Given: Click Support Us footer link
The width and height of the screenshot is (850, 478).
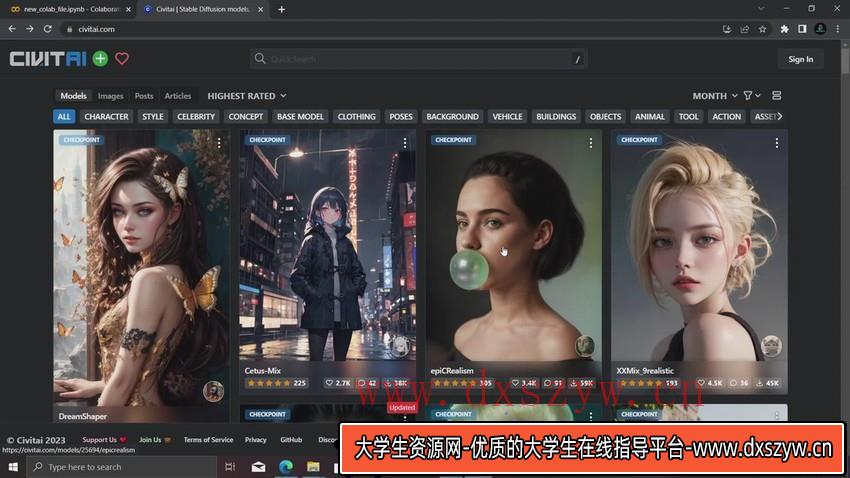Looking at the screenshot, I should pyautogui.click(x=104, y=440).
